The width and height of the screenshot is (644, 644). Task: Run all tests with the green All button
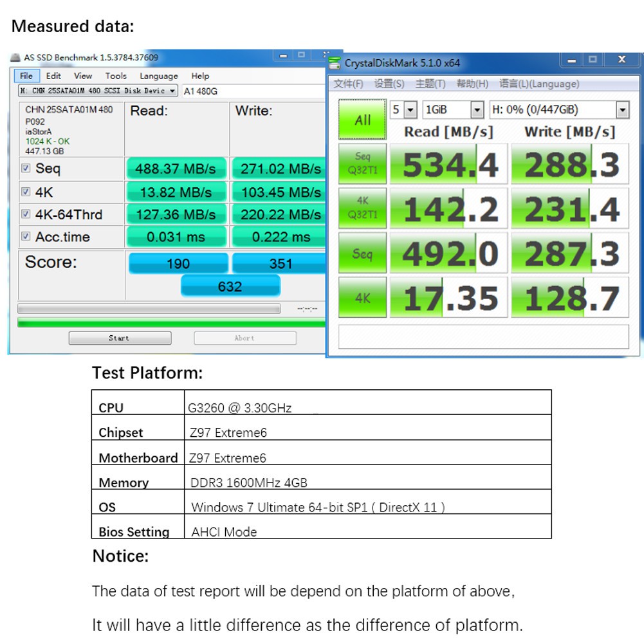[362, 120]
